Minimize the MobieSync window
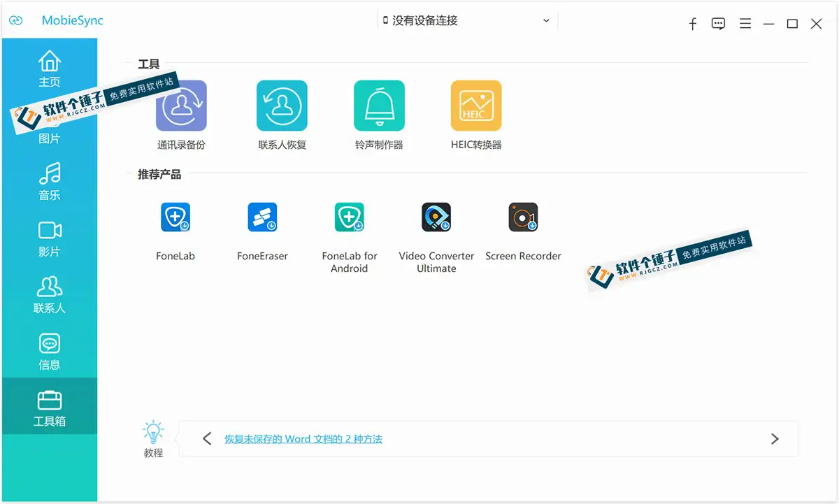Image resolution: width=839 pixels, height=504 pixels. point(768,24)
